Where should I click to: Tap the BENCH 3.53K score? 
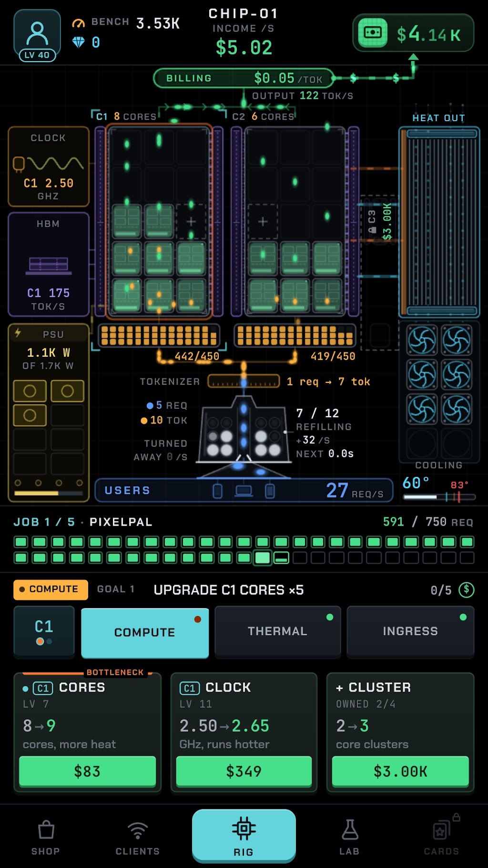click(x=135, y=23)
